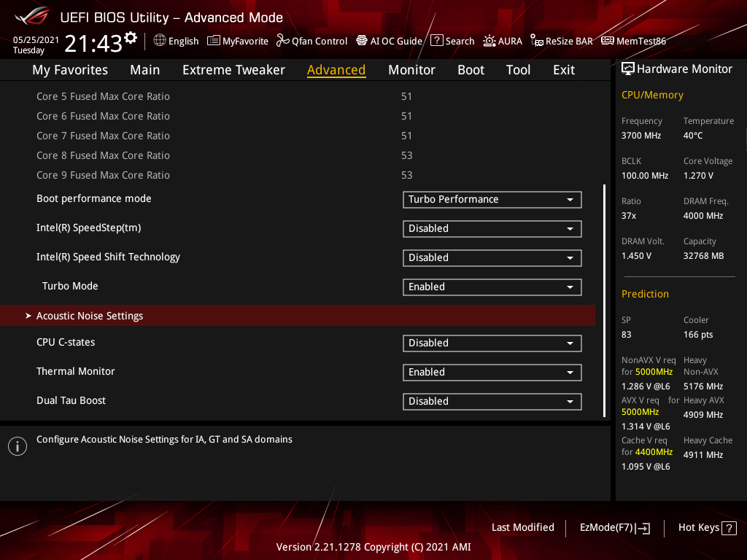Click the EzMode(F7) label

tap(606, 528)
